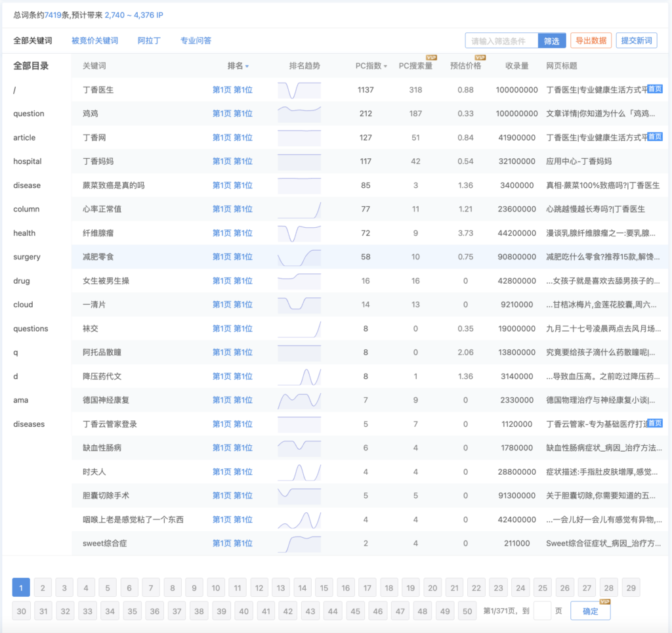
Task: Click the 排名趋势 column header
Action: click(304, 66)
